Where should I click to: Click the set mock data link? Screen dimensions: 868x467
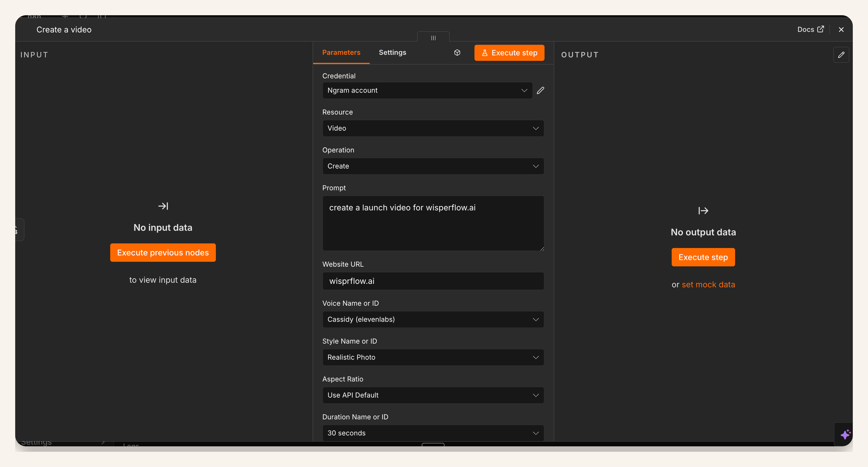click(x=708, y=284)
